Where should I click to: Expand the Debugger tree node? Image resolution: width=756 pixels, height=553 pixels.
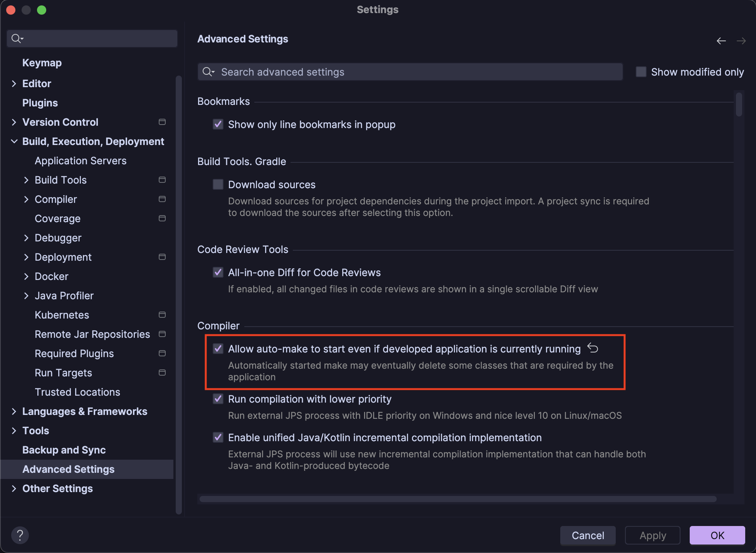26,238
